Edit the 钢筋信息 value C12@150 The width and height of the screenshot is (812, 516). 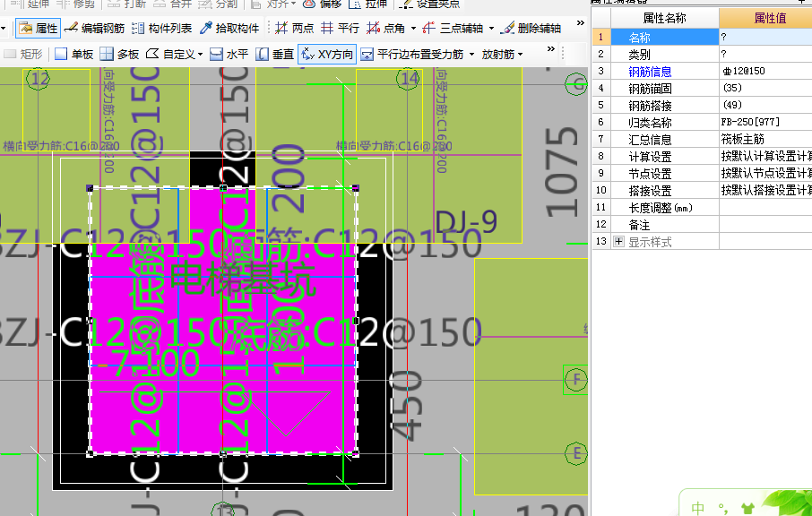pos(765,72)
